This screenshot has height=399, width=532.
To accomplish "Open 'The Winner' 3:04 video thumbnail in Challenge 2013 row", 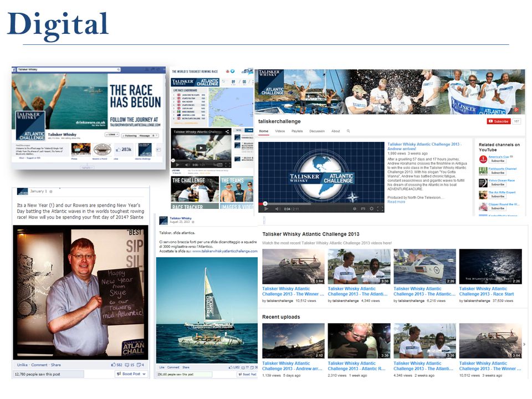I will click(293, 267).
